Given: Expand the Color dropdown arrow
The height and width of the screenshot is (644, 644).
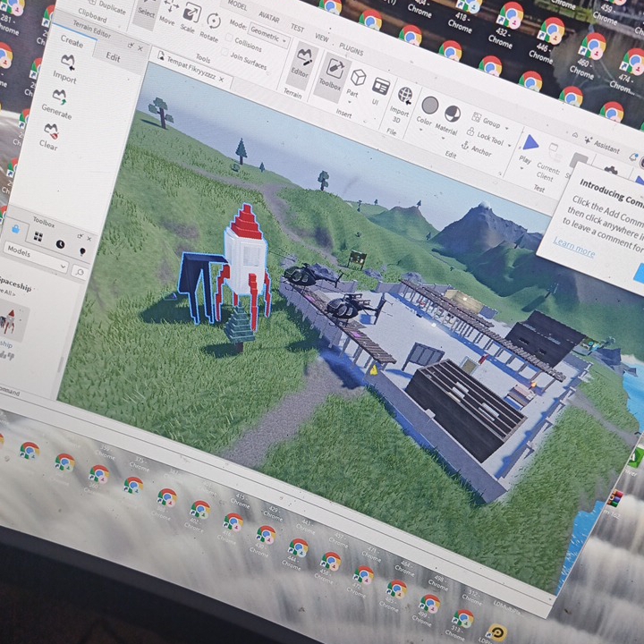Looking at the screenshot, I should point(421,131).
